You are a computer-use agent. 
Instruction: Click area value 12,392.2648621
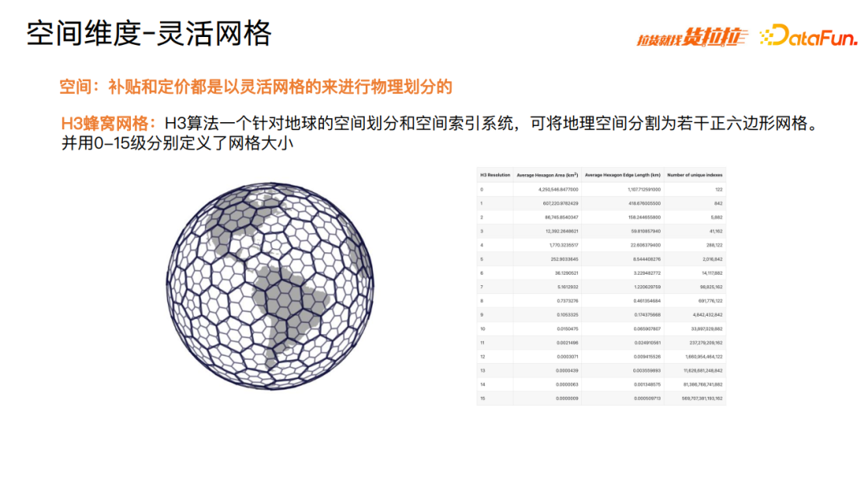[562, 231]
